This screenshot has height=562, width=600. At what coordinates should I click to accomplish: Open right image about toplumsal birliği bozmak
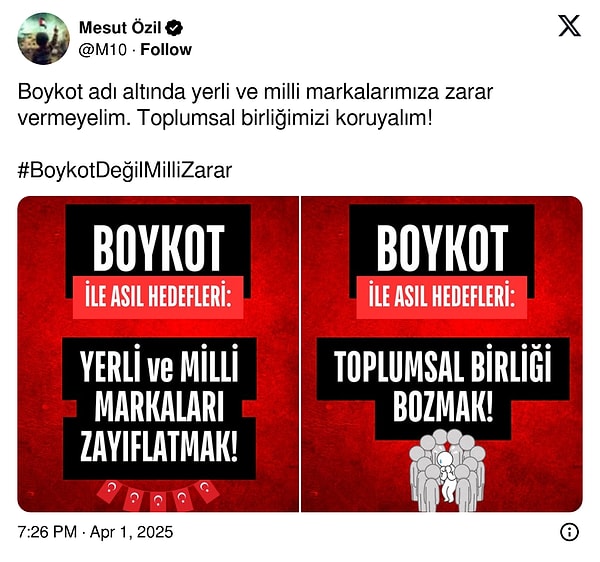click(x=442, y=354)
